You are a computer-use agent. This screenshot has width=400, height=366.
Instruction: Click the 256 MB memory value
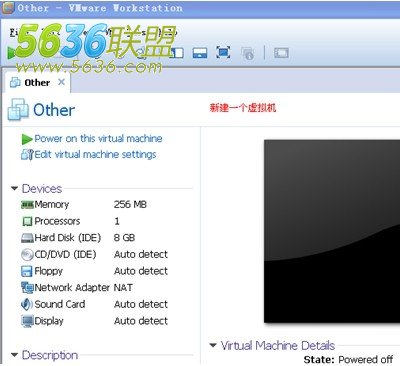click(130, 204)
